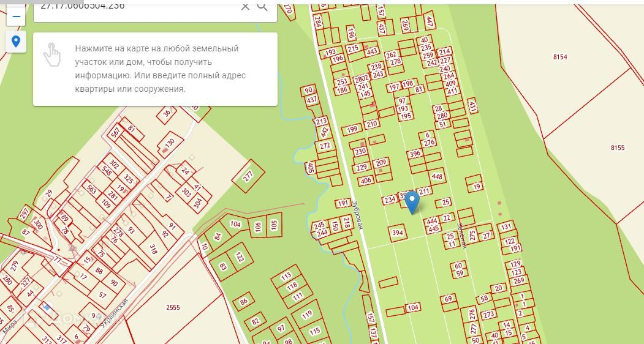Clear the search field with X icon
The width and height of the screenshot is (644, 344).
tap(245, 6)
